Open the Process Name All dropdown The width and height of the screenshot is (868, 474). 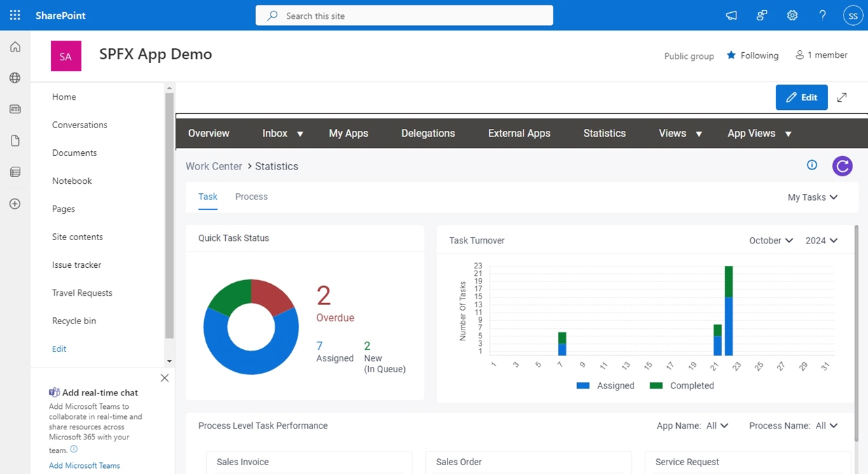(827, 426)
